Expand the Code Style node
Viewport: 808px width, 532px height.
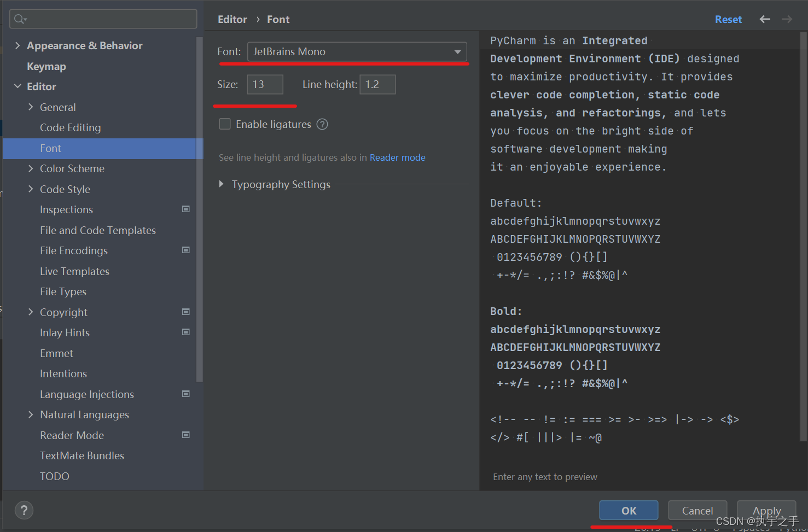(31, 189)
